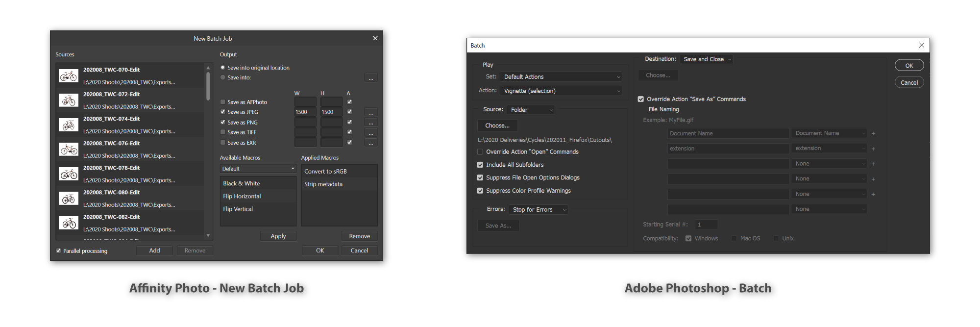Image resolution: width=980 pixels, height=327 pixels.
Task: Close the Photoshop Batch dialog
Action: click(x=921, y=45)
